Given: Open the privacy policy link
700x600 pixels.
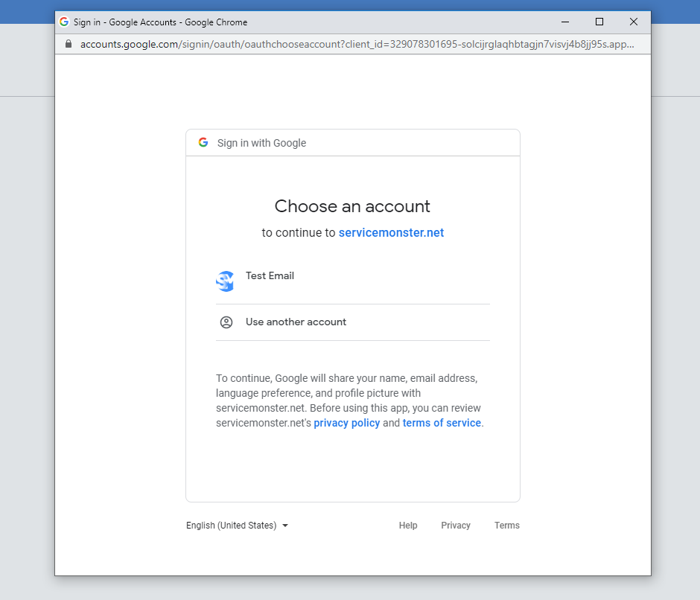Looking at the screenshot, I should (x=346, y=423).
